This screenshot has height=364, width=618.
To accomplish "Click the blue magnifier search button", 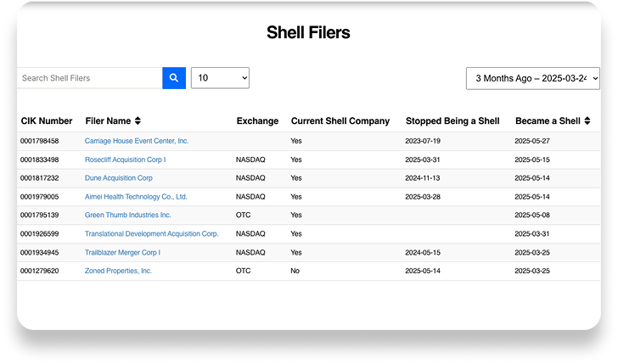I will (x=173, y=78).
